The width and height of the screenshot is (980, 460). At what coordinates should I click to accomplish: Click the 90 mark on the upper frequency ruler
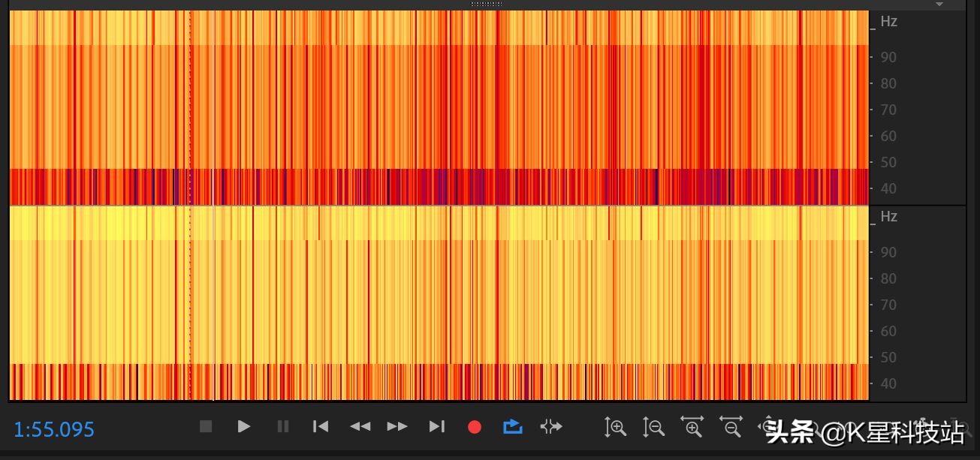(888, 57)
